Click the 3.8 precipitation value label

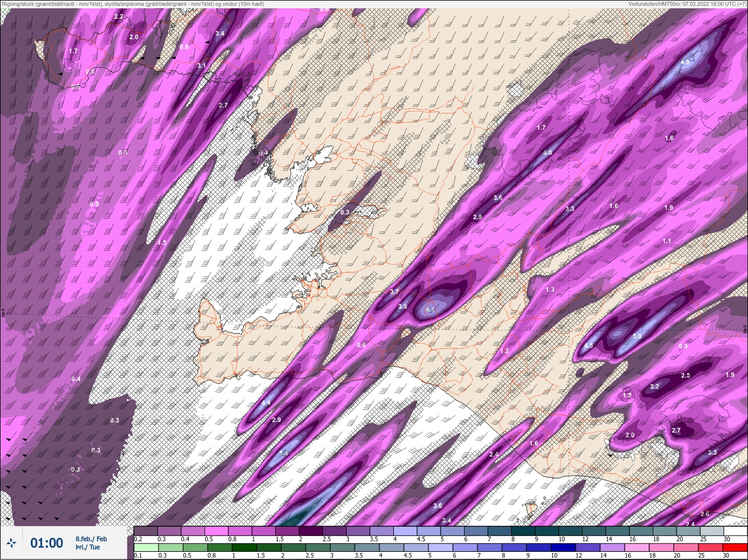(x=403, y=306)
